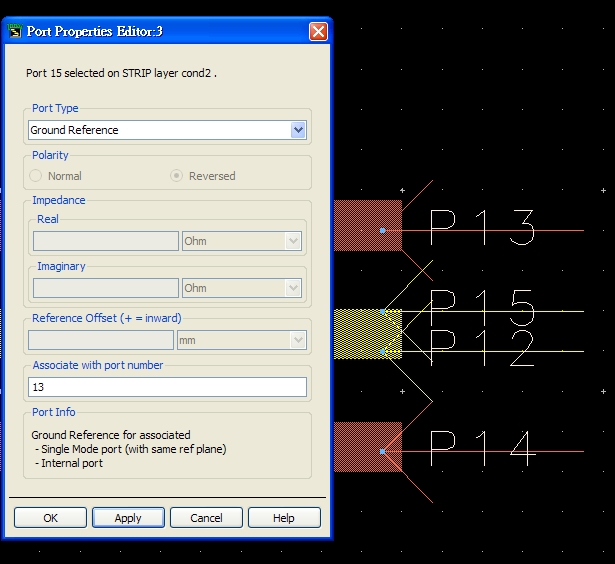
Task: Click the 'Port 15 selected on STRIP layer' text
Action: 121,73
